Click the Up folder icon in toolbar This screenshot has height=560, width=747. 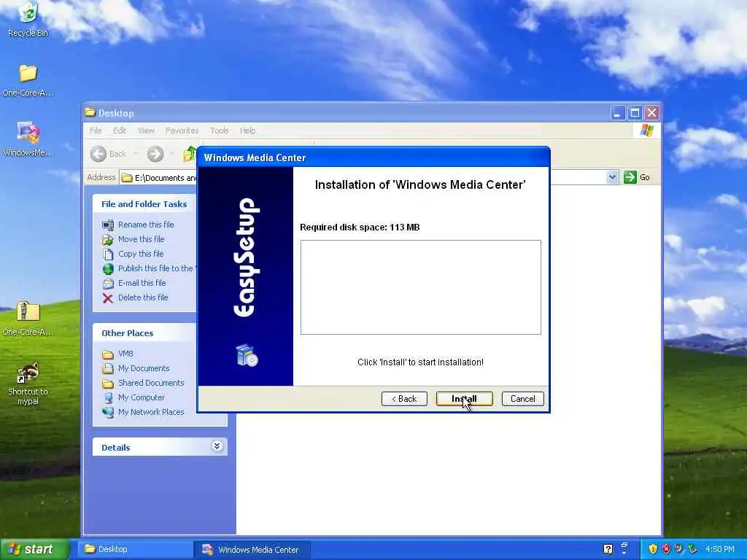(x=190, y=153)
